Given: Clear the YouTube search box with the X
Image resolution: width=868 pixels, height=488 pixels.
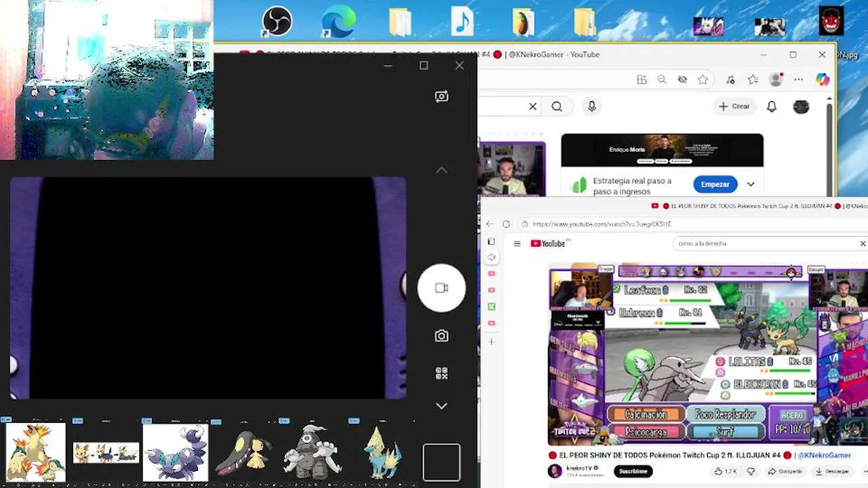Looking at the screenshot, I should tap(533, 106).
